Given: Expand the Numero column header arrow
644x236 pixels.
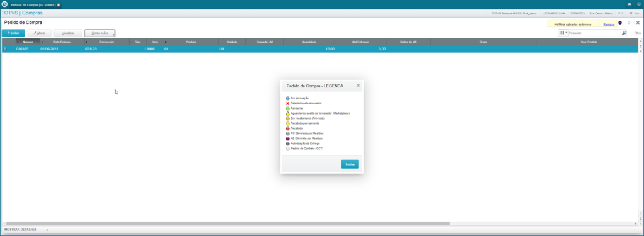Looking at the screenshot, I should 18,42.
